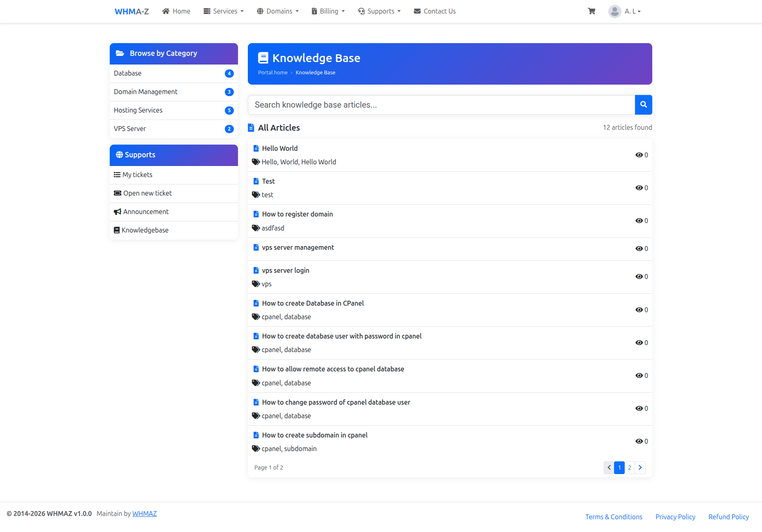Click the eye icon beside vps server login
The image size is (762, 532).
[x=639, y=276]
